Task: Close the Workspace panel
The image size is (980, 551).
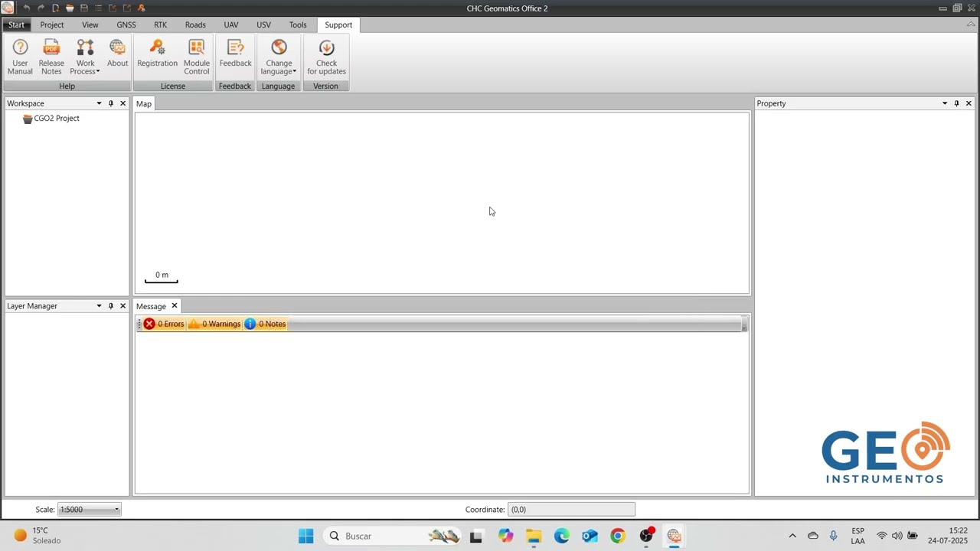Action: (x=122, y=103)
